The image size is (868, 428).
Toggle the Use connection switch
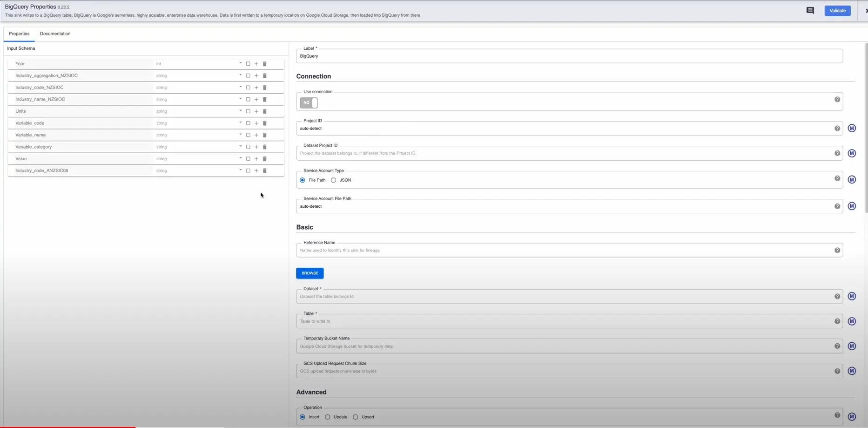tap(309, 103)
